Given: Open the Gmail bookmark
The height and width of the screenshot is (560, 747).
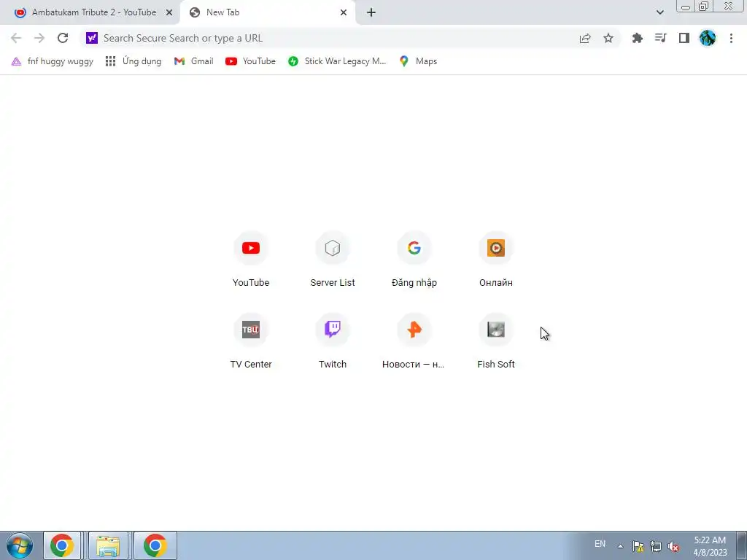Looking at the screenshot, I should tap(194, 61).
